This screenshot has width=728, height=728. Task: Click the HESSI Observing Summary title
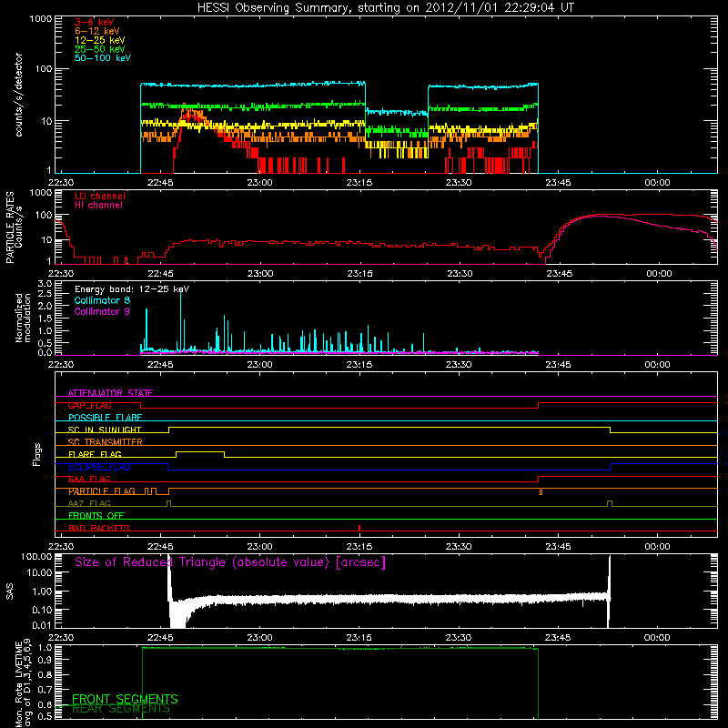[385, 7]
